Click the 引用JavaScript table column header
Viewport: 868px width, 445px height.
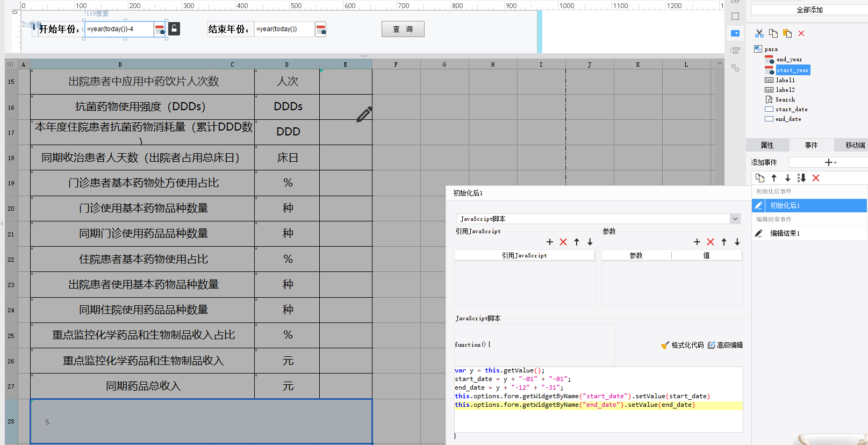point(524,255)
